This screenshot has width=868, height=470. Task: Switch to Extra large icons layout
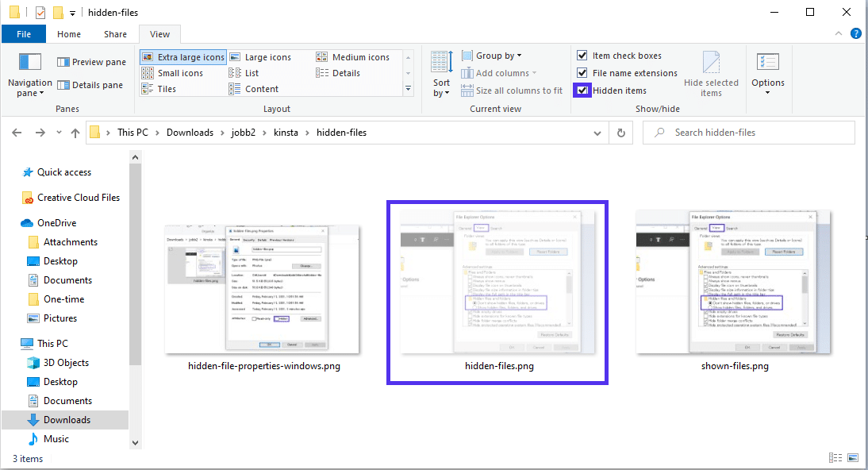(x=182, y=56)
